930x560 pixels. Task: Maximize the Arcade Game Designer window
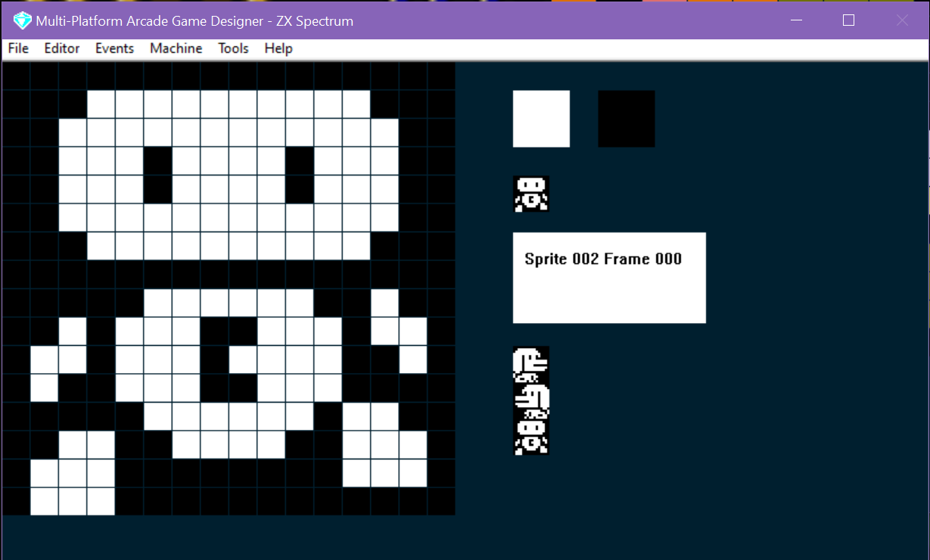tap(848, 20)
